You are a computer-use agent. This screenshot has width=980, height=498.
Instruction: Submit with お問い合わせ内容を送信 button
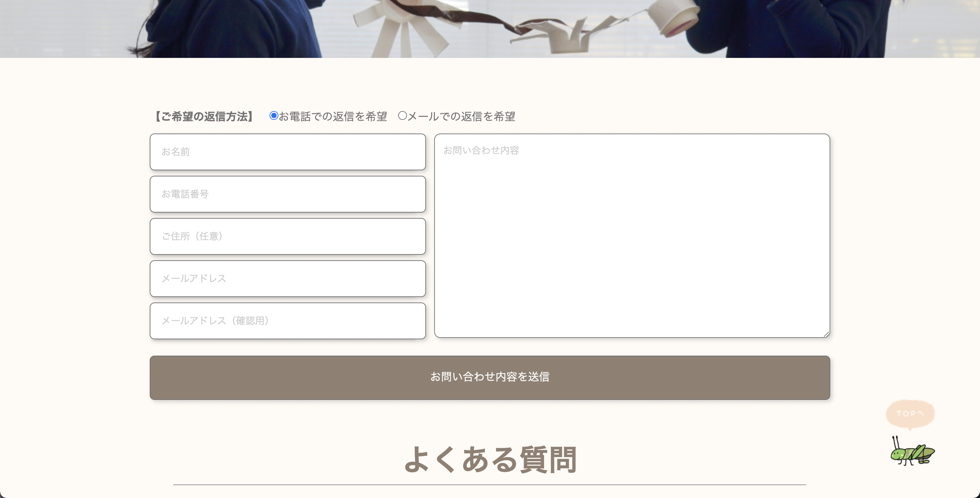490,378
